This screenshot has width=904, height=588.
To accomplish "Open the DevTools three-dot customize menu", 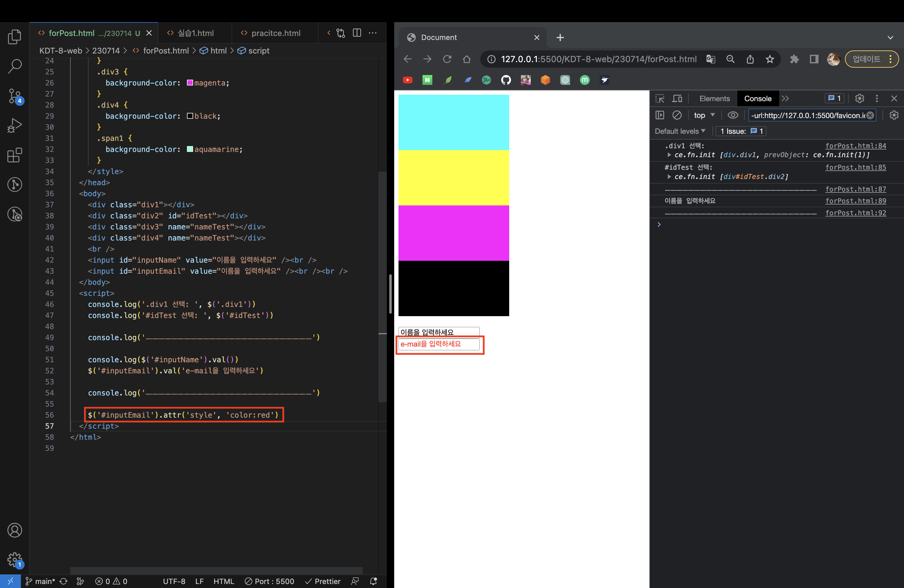I will pyautogui.click(x=877, y=98).
